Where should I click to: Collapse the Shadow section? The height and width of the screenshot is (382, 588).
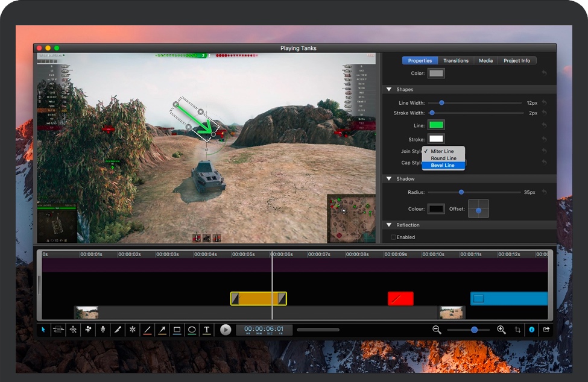coord(389,179)
